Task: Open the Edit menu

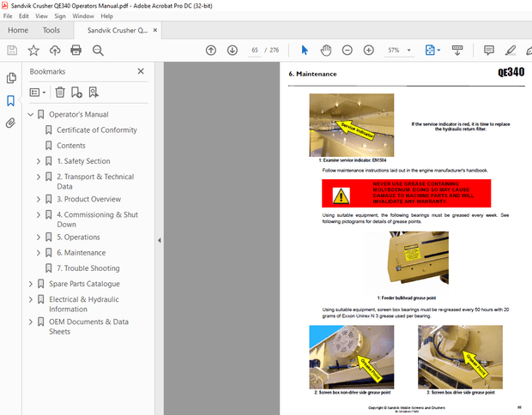Action: pyautogui.click(x=24, y=16)
